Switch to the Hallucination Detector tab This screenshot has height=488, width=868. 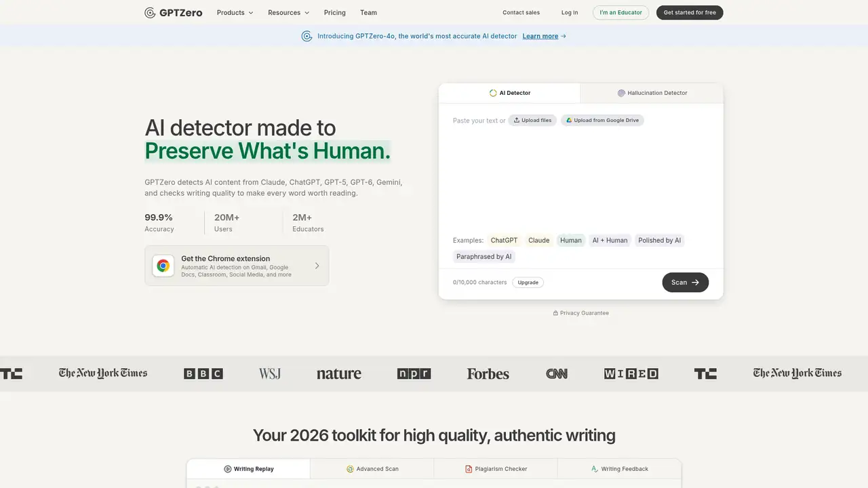point(652,93)
